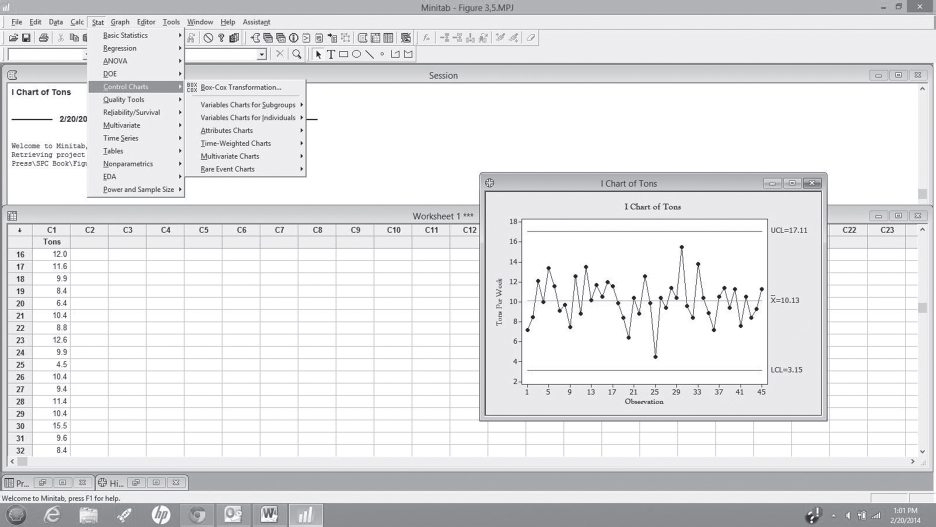Select column C5 header in worksheet
The height and width of the screenshot is (527, 936).
pyautogui.click(x=204, y=230)
